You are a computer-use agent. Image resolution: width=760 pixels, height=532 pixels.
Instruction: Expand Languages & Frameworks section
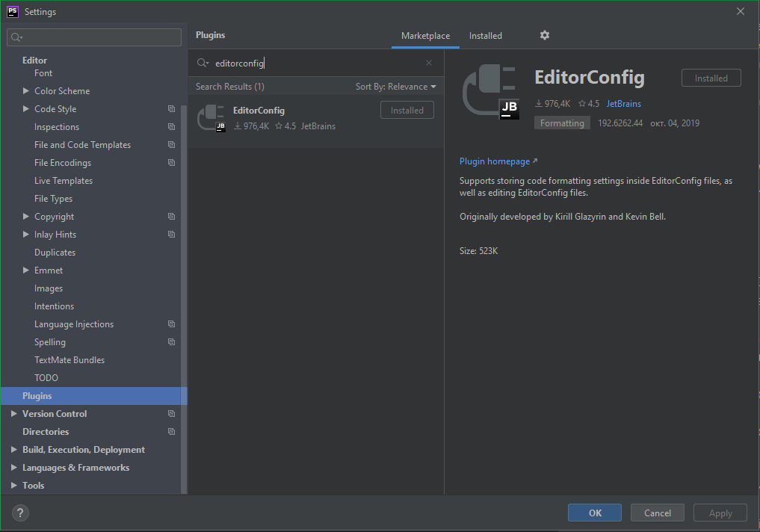(14, 467)
